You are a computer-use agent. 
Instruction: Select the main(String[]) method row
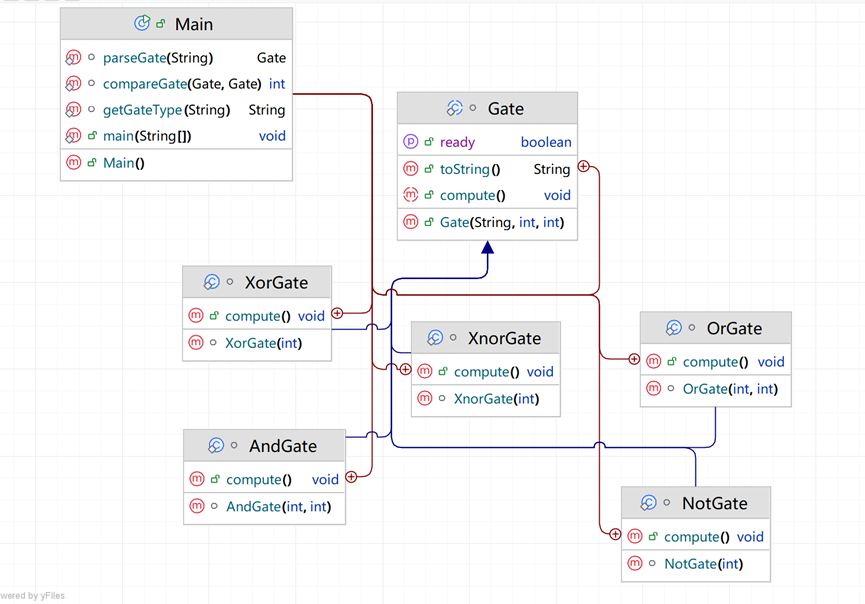pyautogui.click(x=148, y=136)
